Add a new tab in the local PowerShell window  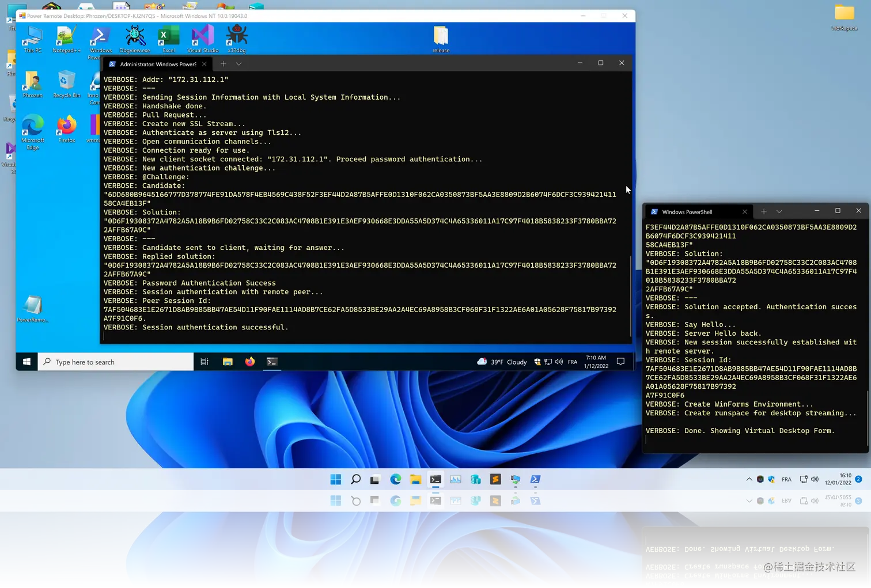764,212
